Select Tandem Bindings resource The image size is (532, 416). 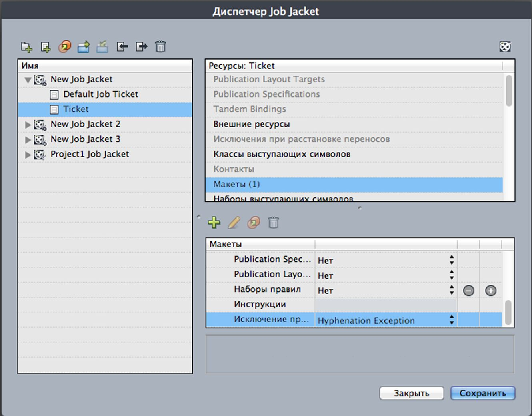tap(354, 109)
